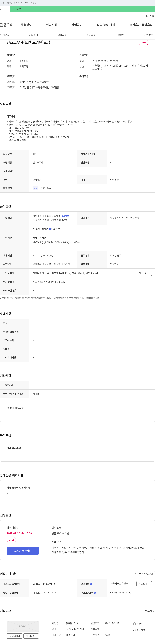Open the 직업 능력 개발 menu
Viewport: 155px width, 644px height.
[106, 25]
